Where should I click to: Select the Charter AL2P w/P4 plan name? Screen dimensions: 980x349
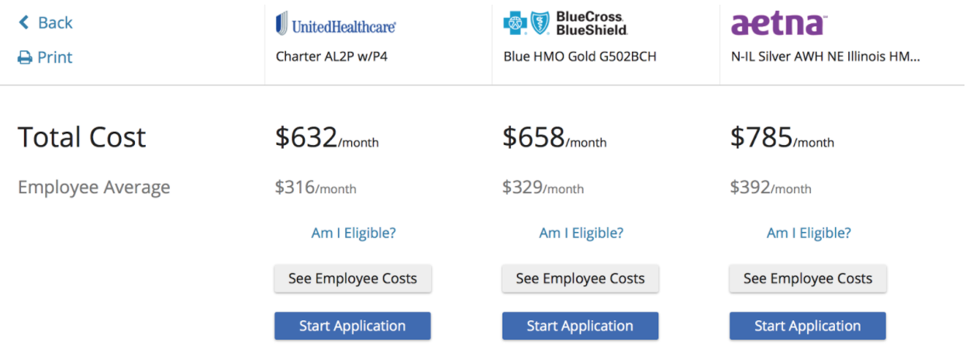pyautogui.click(x=332, y=57)
